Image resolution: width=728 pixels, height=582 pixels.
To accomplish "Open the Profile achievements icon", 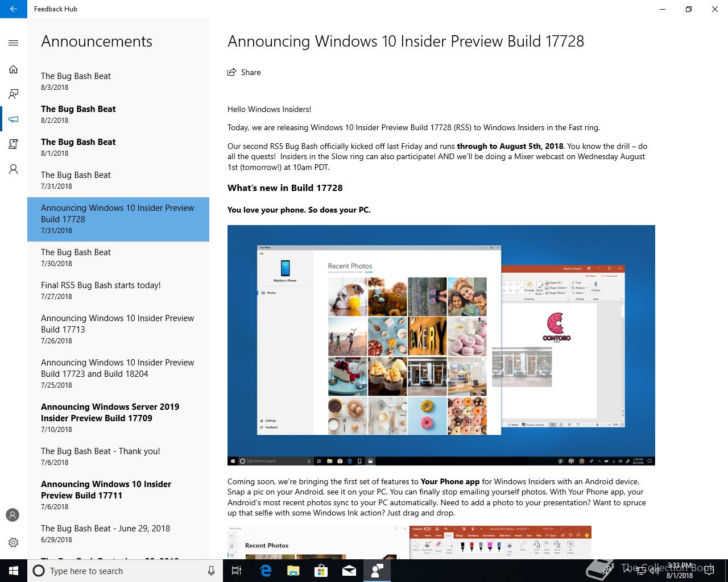I will pos(14,169).
